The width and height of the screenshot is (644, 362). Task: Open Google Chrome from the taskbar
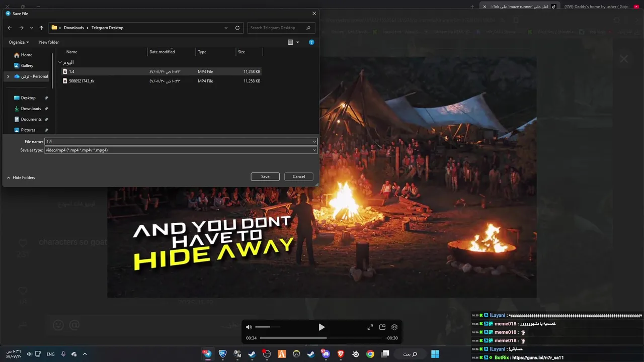[370, 354]
